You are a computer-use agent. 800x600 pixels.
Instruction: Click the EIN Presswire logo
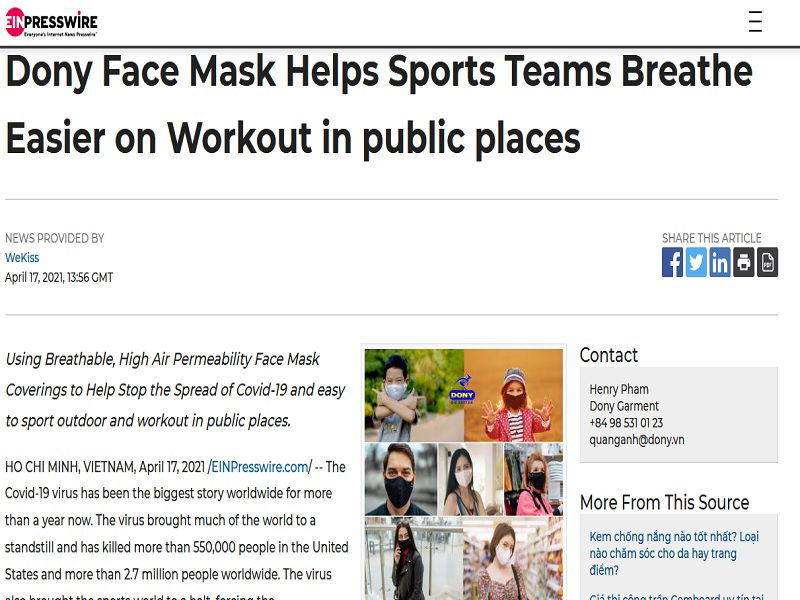[x=51, y=22]
